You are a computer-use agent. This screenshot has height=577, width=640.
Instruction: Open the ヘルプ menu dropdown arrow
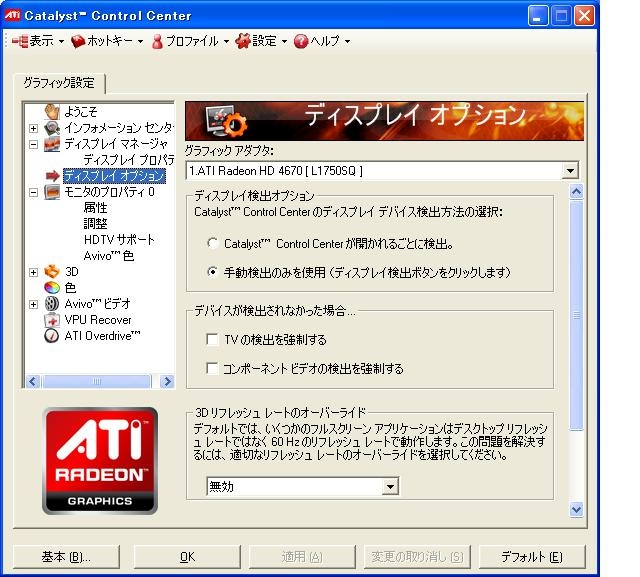[x=347, y=42]
